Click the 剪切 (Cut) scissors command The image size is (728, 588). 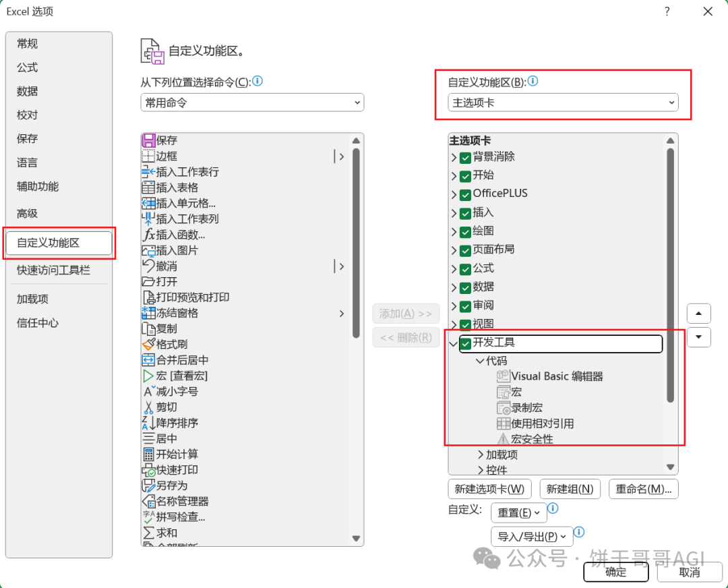coord(165,407)
